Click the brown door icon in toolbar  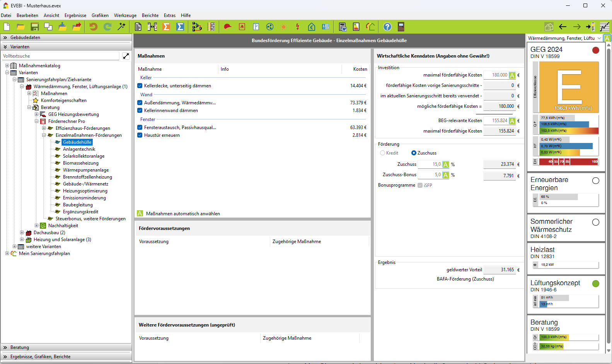(401, 27)
